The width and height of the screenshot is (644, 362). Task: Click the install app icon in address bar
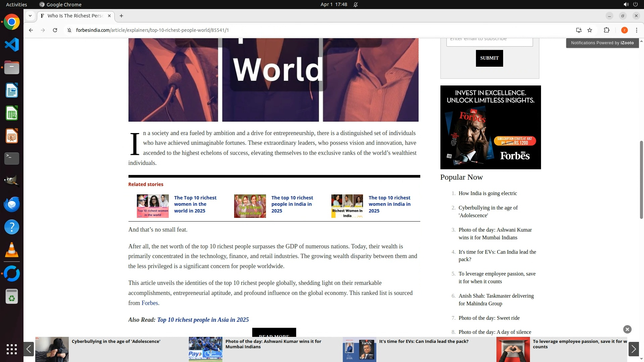[x=579, y=30]
